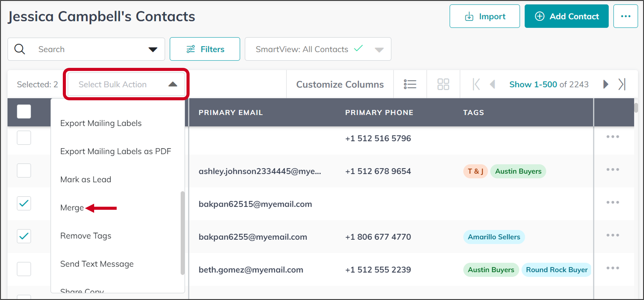The width and height of the screenshot is (644, 300).
Task: Click the PRIMARY PHONE column header
Action: coord(379,113)
